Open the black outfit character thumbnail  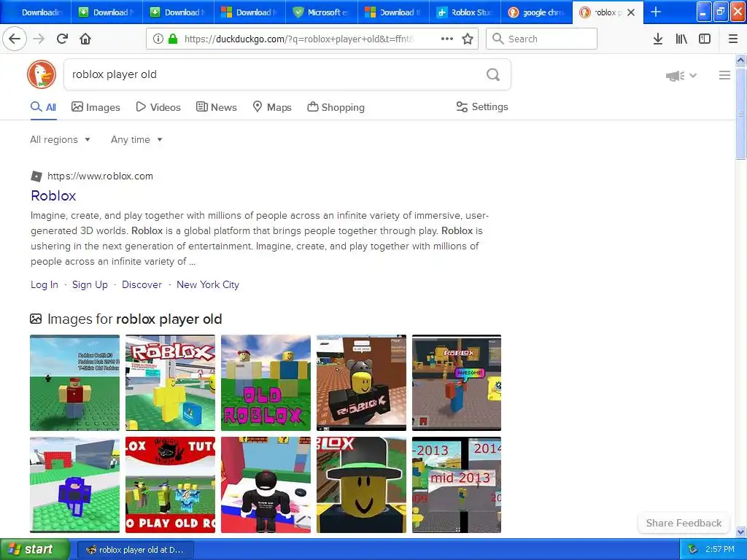pyautogui.click(x=266, y=485)
